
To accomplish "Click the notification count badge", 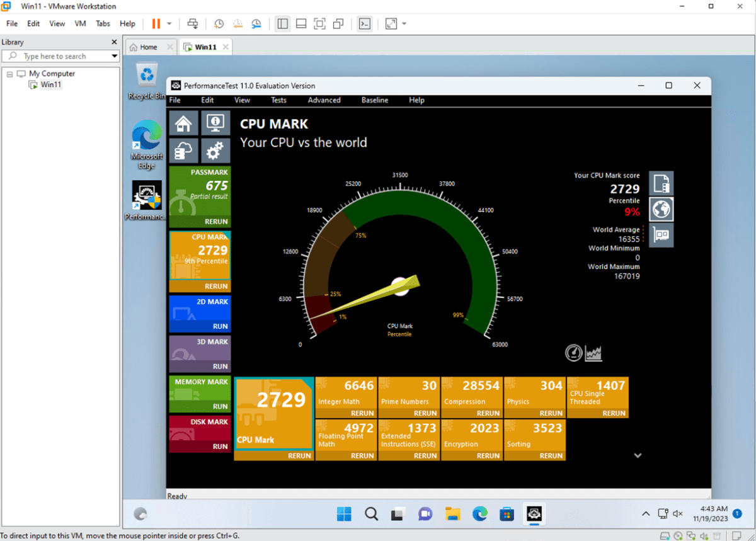I will pyautogui.click(x=736, y=514).
